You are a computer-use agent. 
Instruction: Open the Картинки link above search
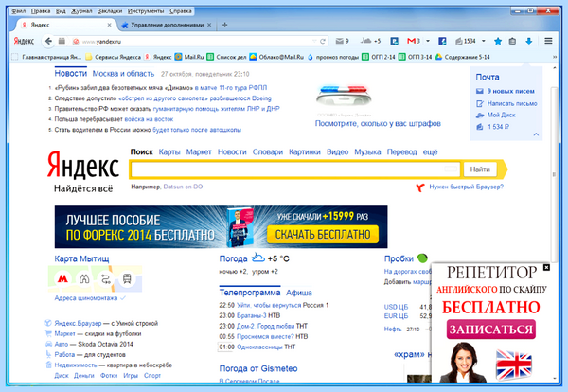[304, 152]
